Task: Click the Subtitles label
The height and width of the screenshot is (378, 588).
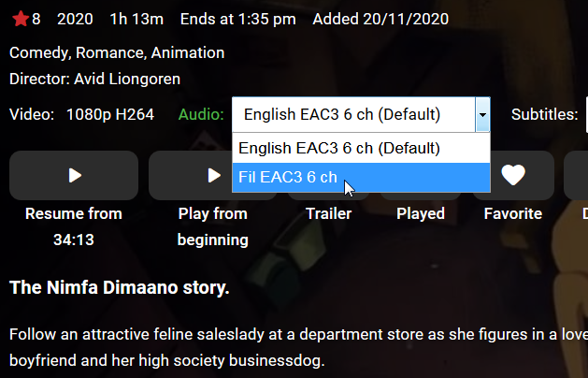Action: 544,115
